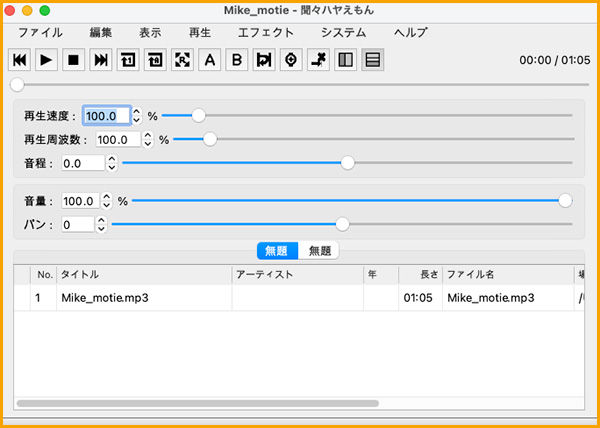
Task: Switch to the second unselected 無題 tab
Action: [x=318, y=251]
